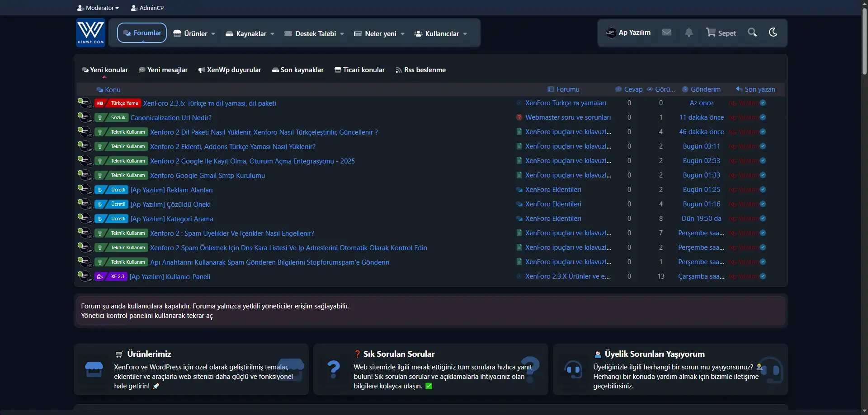Click the Bugün 03:11 post time
The image size is (868, 415).
point(702,146)
